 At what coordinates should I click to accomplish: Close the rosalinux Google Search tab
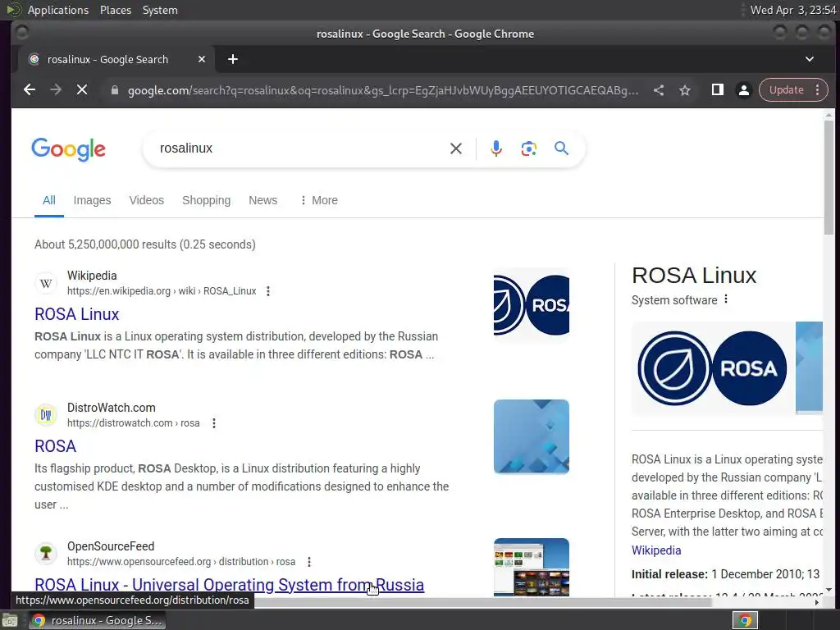202,59
